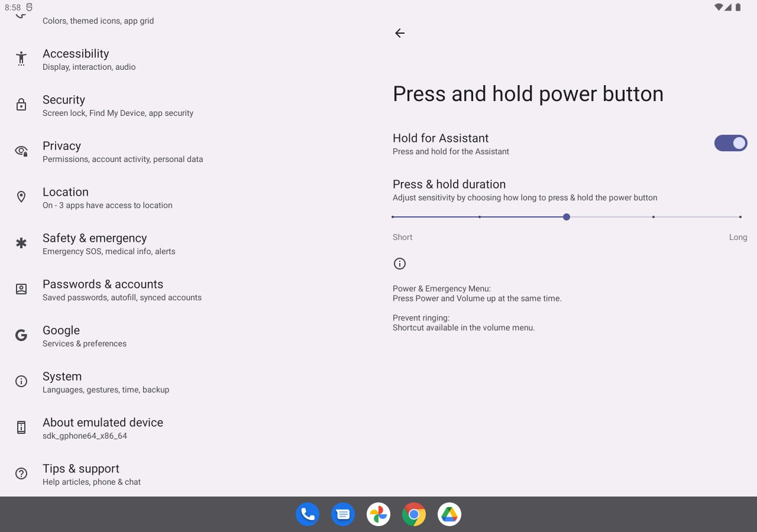Set hold duration to the longest stop
757x532 pixels.
point(740,217)
